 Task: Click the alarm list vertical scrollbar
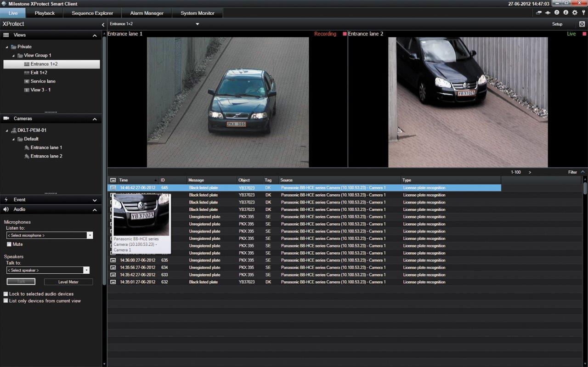tap(585, 189)
